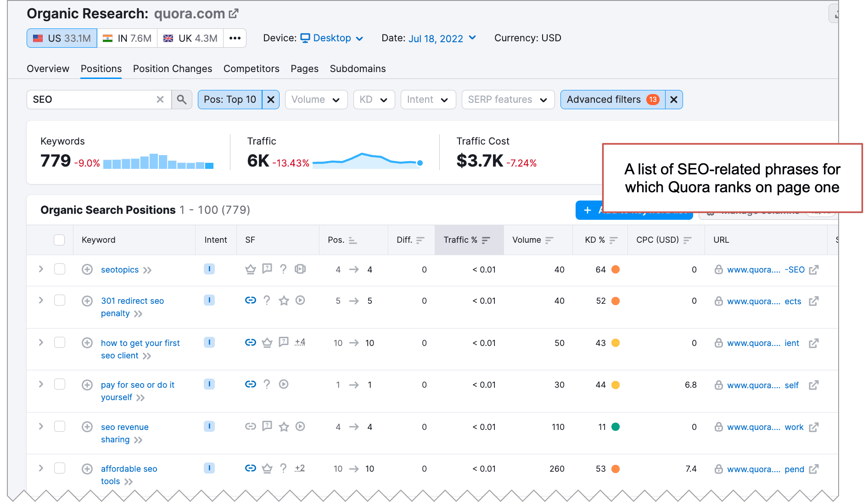Check the first seo client row checkbox
The height and width of the screenshot is (502, 868).
60,343
